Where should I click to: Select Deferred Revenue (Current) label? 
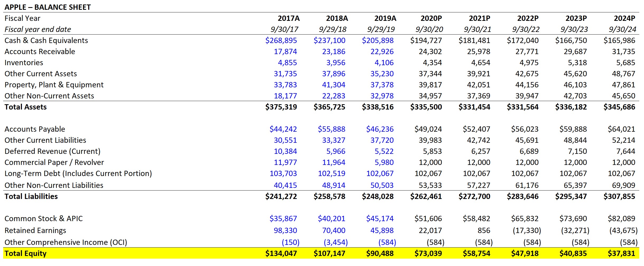pyautogui.click(x=53, y=151)
